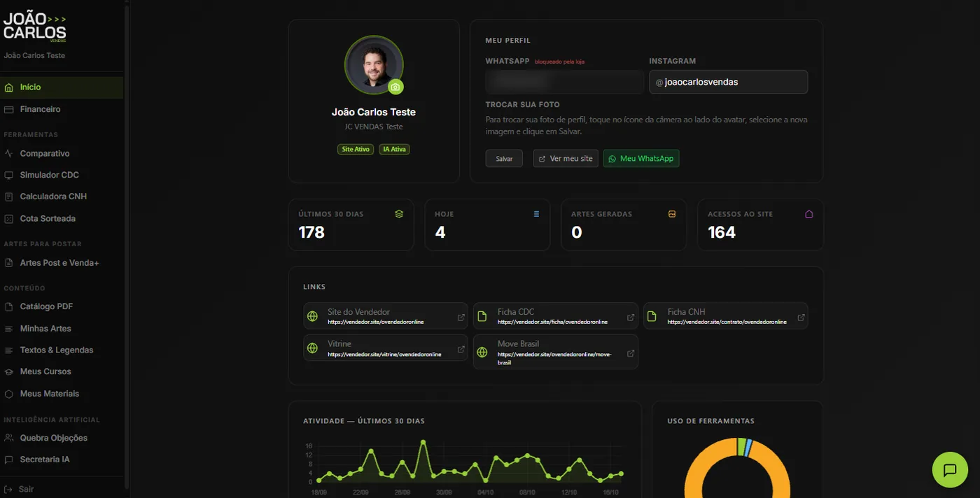Viewport: 980px width, 498px height.
Task: Select Cota Sorteada in the sidebar
Action: (62, 219)
